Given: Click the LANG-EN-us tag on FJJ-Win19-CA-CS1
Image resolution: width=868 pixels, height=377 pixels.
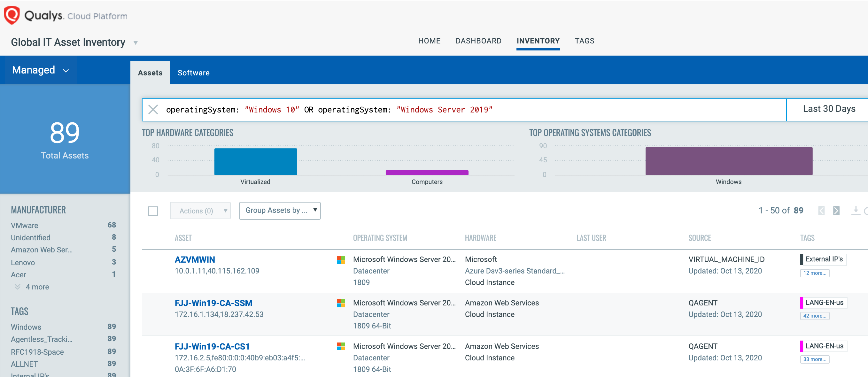Looking at the screenshot, I should coord(824,346).
